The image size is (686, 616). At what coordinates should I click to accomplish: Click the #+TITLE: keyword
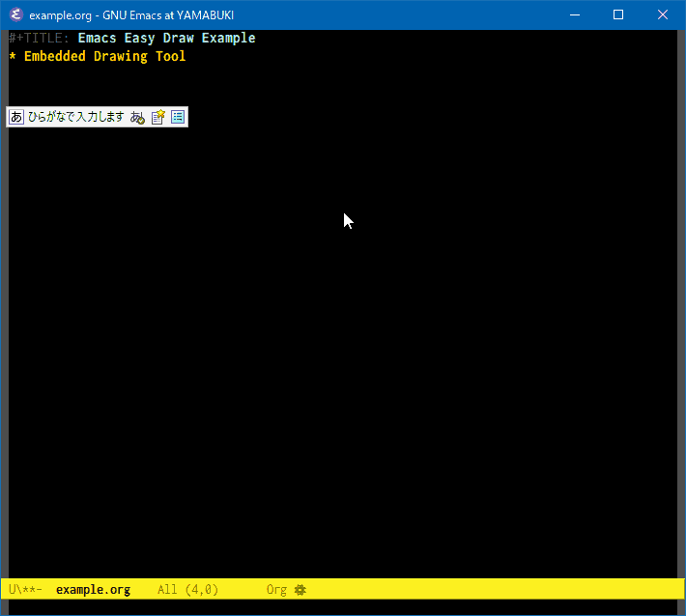pos(39,38)
